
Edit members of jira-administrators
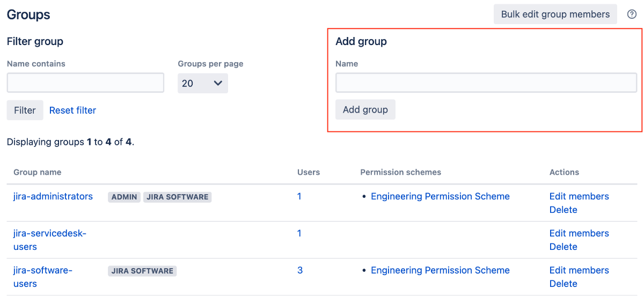(x=579, y=196)
